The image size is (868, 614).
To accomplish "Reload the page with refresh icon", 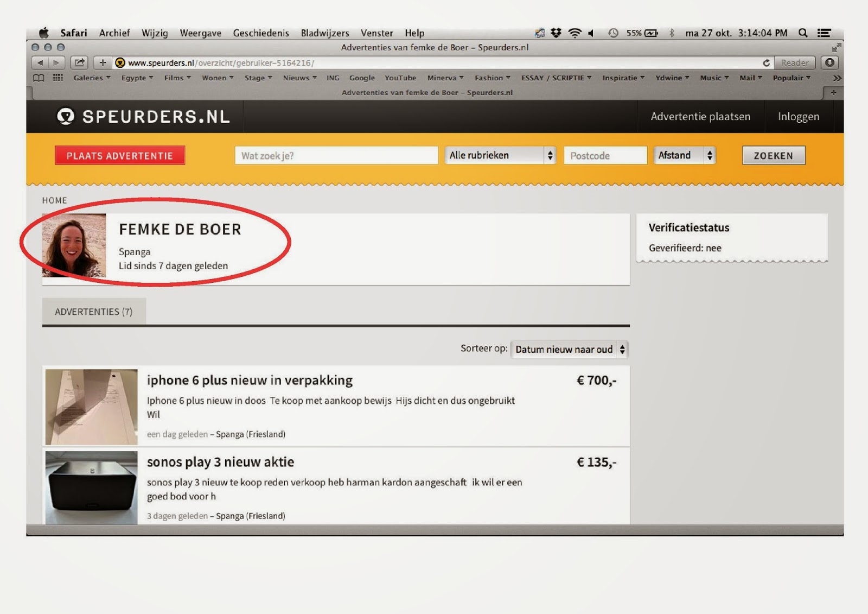I will (767, 63).
